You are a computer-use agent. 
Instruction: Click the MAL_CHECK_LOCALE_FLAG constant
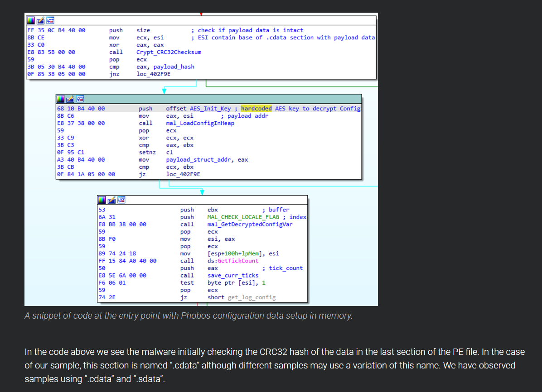(x=243, y=217)
